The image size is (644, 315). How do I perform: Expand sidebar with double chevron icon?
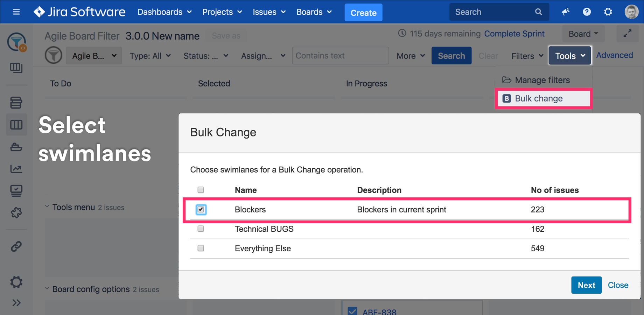click(x=16, y=303)
